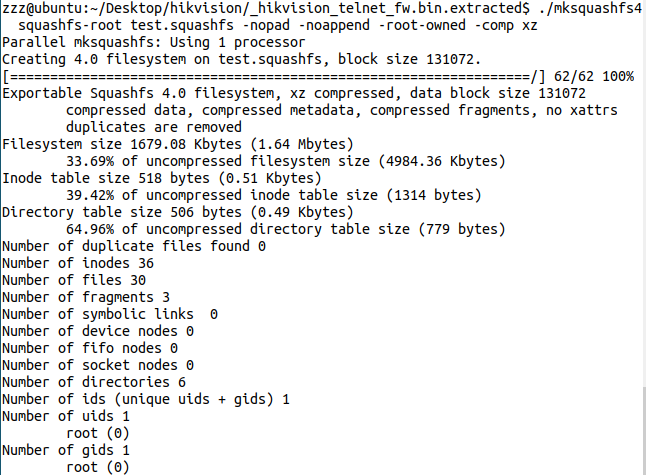
Task: Click the 'Number of gids 1' line
Action: (x=66, y=450)
